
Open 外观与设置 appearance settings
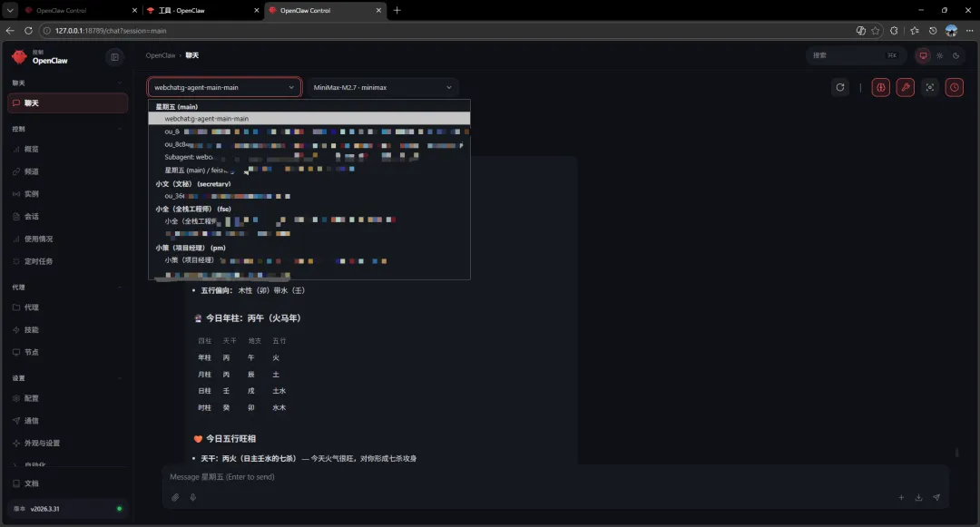[67, 444]
